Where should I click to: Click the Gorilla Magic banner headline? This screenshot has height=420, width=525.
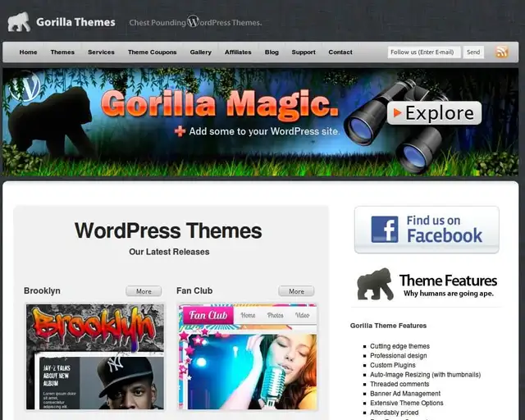point(219,104)
